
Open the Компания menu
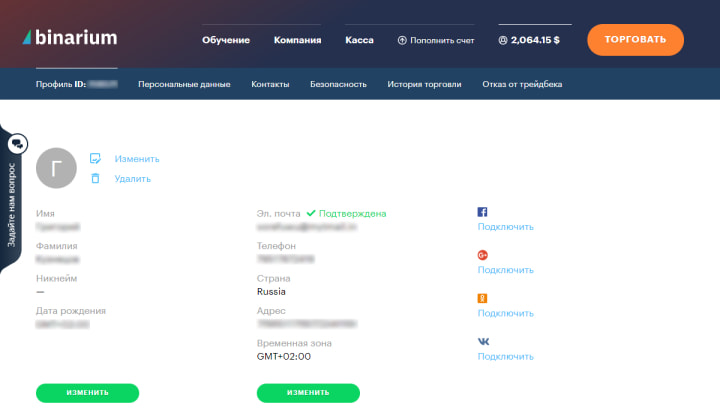[x=297, y=41]
